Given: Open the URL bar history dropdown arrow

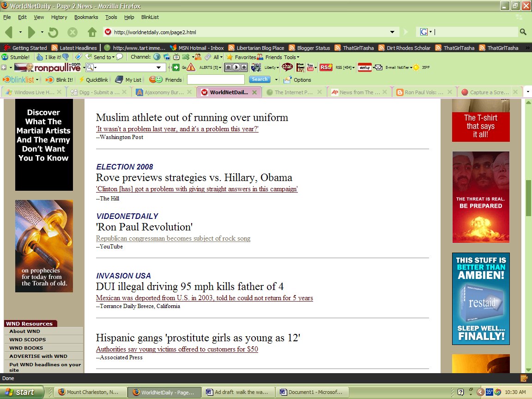Looking at the screenshot, I should (x=392, y=32).
